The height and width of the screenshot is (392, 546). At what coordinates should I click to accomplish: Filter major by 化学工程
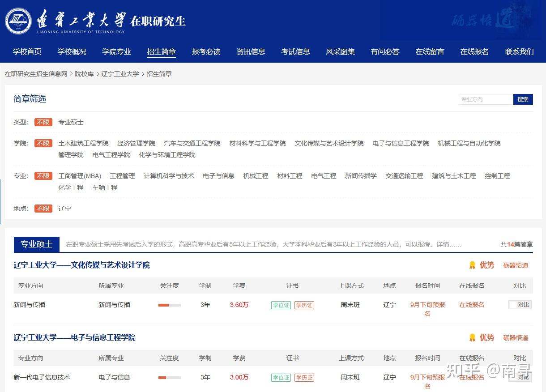[x=71, y=187]
